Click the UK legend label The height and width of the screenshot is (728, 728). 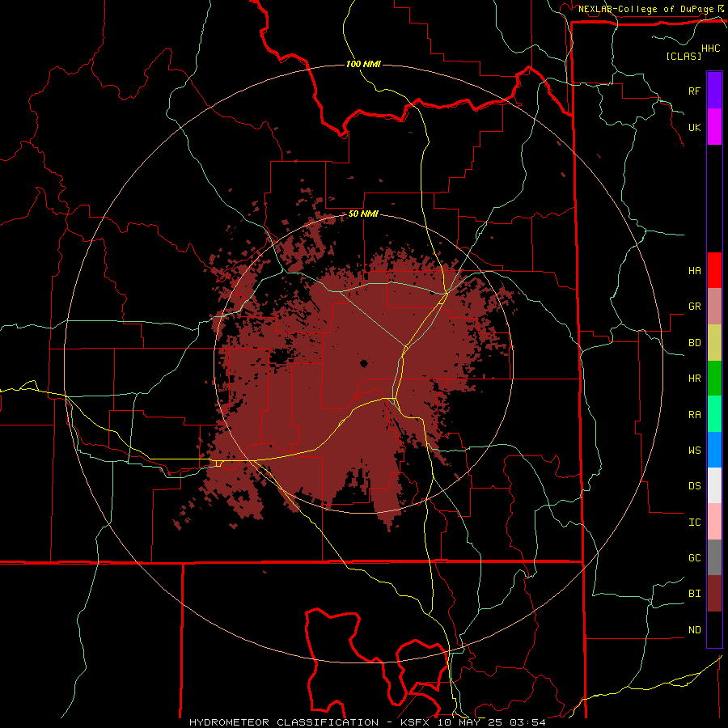click(x=694, y=127)
